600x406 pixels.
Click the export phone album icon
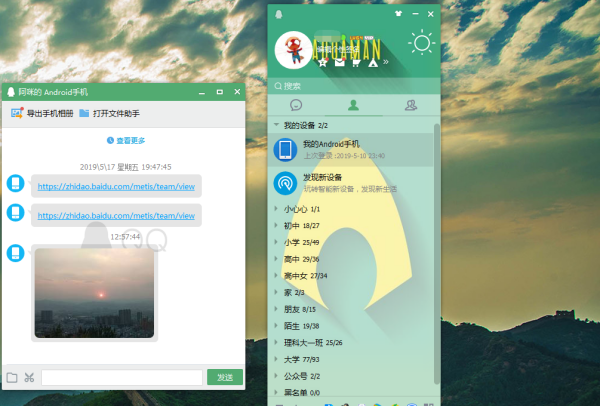17,113
